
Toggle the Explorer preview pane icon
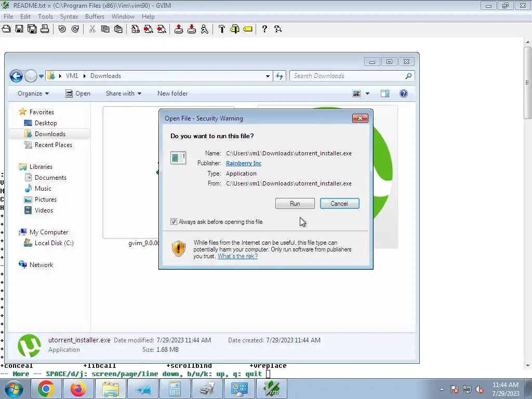coord(385,94)
